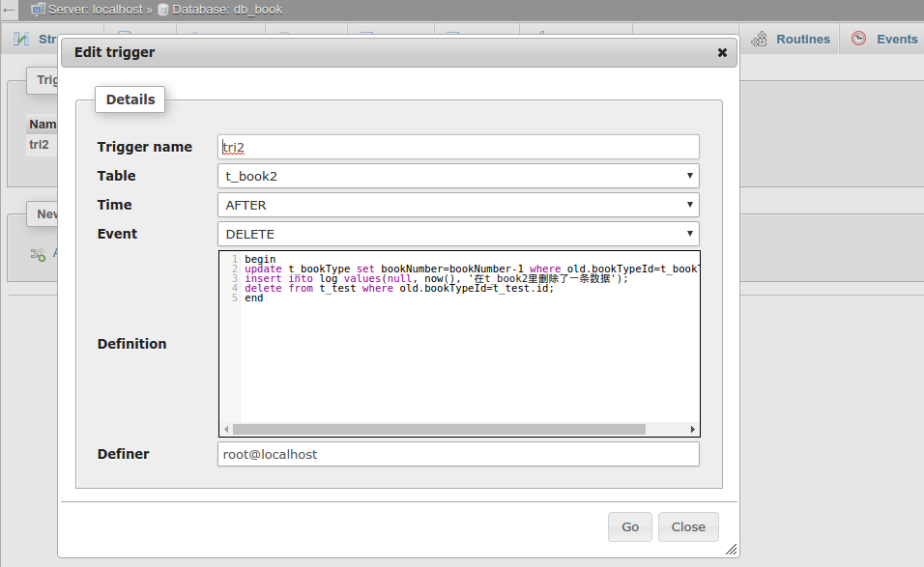The image size is (924, 567).
Task: Click the Definer label
Action: pos(123,454)
